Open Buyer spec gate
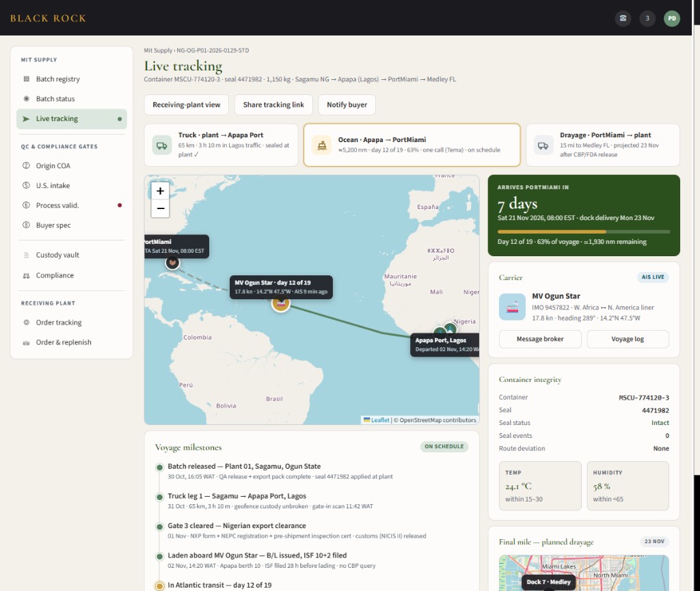Viewport: 700px width, 591px height. click(x=72, y=225)
